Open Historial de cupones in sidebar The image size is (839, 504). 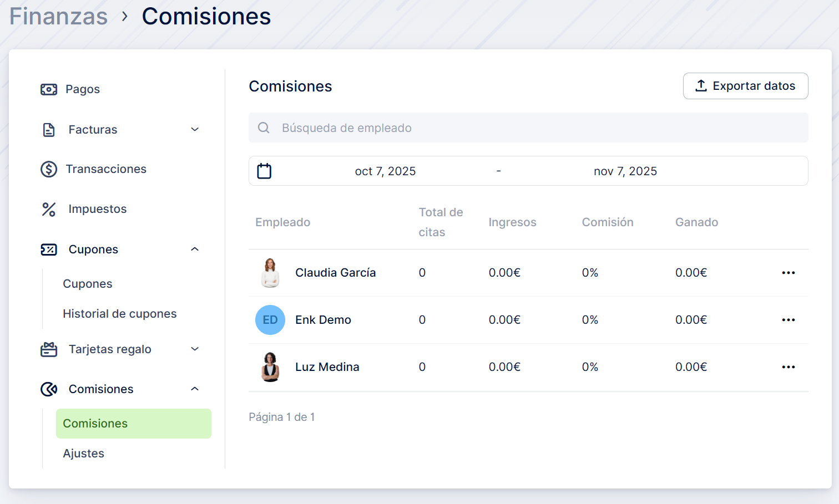pyautogui.click(x=120, y=314)
